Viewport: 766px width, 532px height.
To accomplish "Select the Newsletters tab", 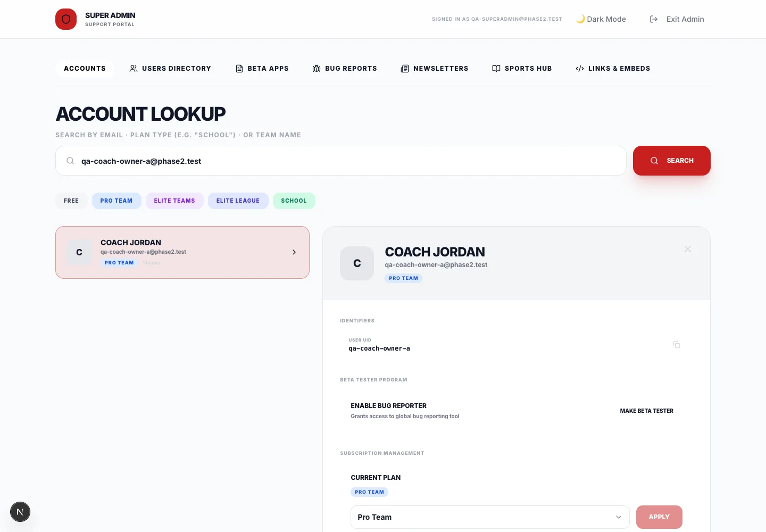I will point(435,69).
